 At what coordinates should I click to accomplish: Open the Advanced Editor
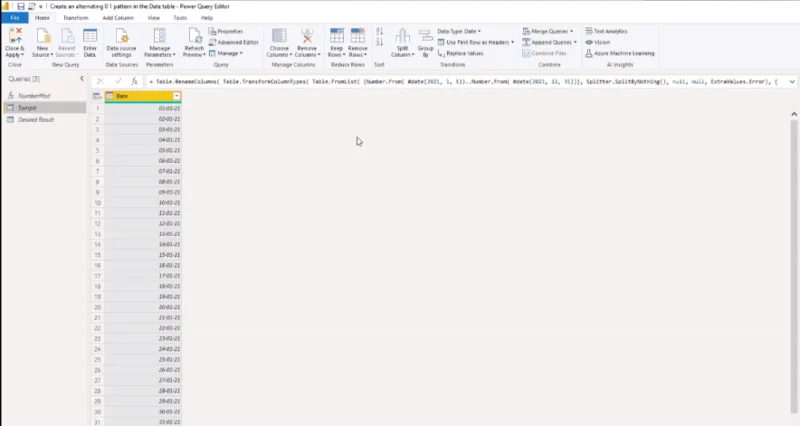click(234, 42)
